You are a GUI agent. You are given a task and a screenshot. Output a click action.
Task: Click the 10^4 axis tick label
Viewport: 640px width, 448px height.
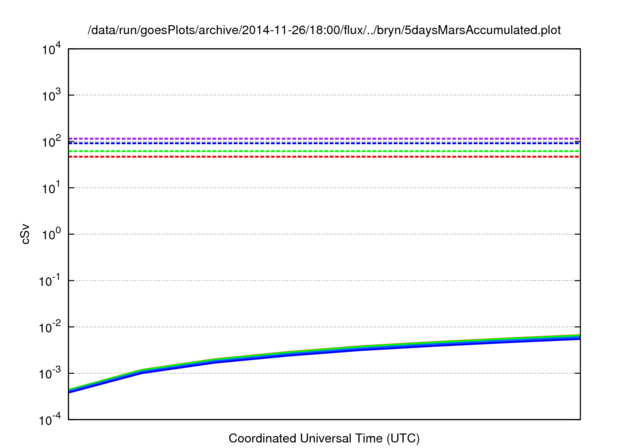51,49
